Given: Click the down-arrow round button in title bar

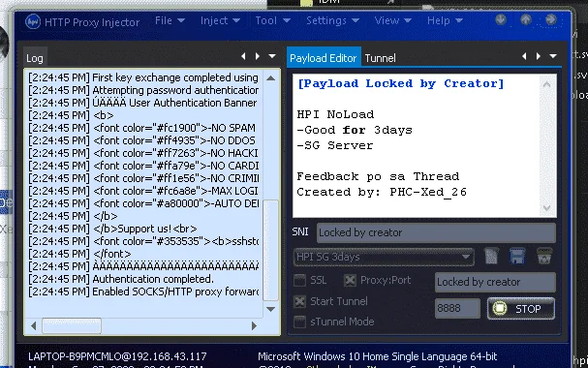Looking at the screenshot, I should click(x=501, y=19).
